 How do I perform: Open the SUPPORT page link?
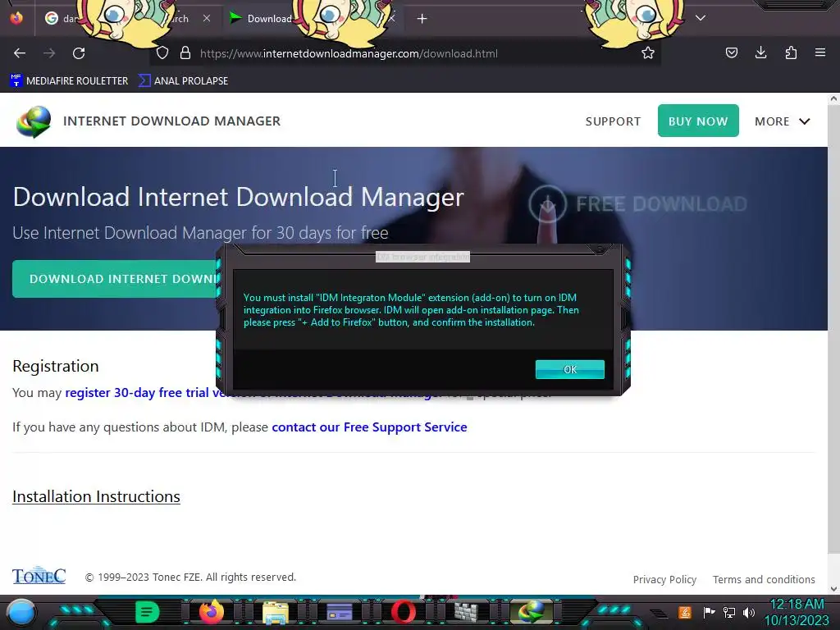pyautogui.click(x=613, y=121)
